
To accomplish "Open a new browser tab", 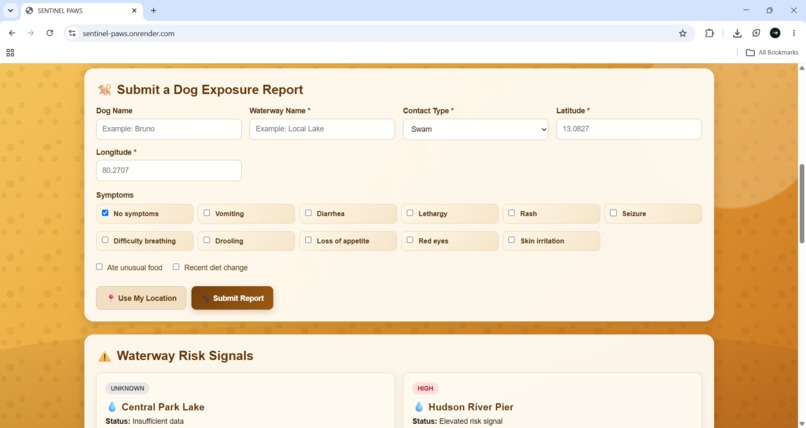I will [x=153, y=10].
